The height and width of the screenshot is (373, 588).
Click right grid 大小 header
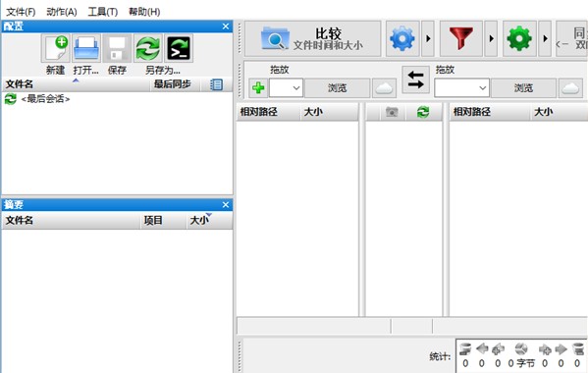click(560, 112)
